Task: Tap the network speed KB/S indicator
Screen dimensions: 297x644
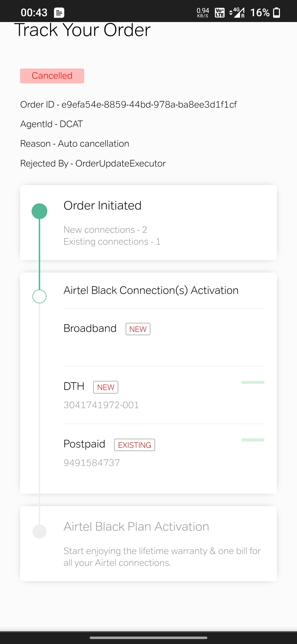Action: pyautogui.click(x=203, y=13)
